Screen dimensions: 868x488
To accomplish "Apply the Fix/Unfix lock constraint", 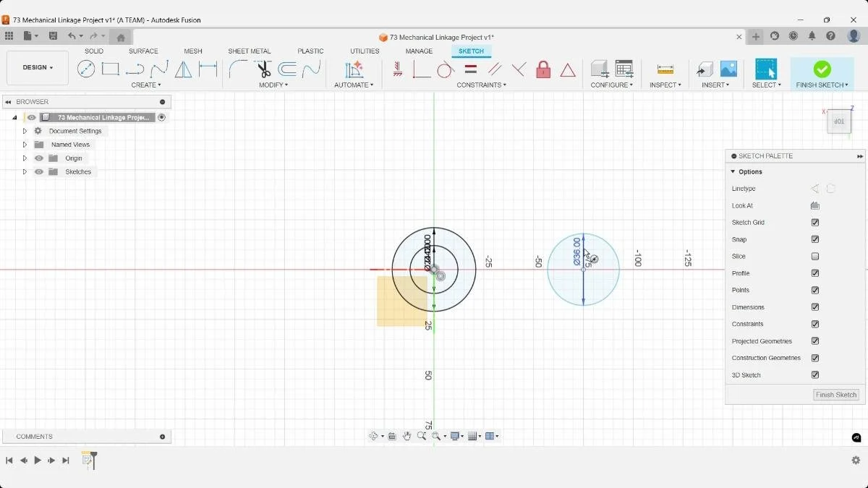I will 543,69.
